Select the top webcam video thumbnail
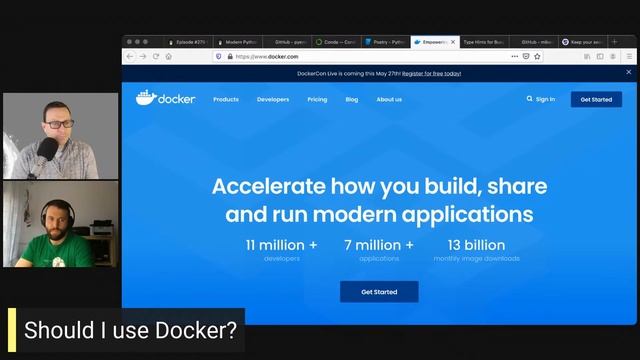The height and width of the screenshot is (360, 640). [x=60, y=136]
